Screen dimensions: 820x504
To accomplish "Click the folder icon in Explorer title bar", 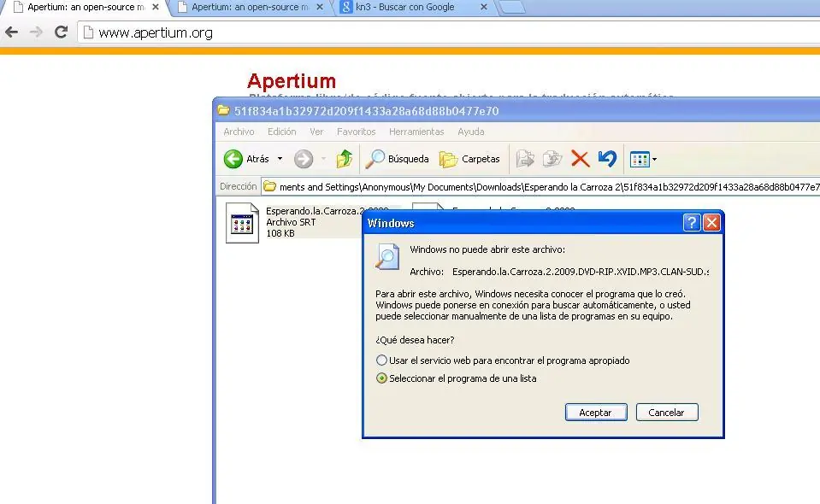I will coord(223,110).
